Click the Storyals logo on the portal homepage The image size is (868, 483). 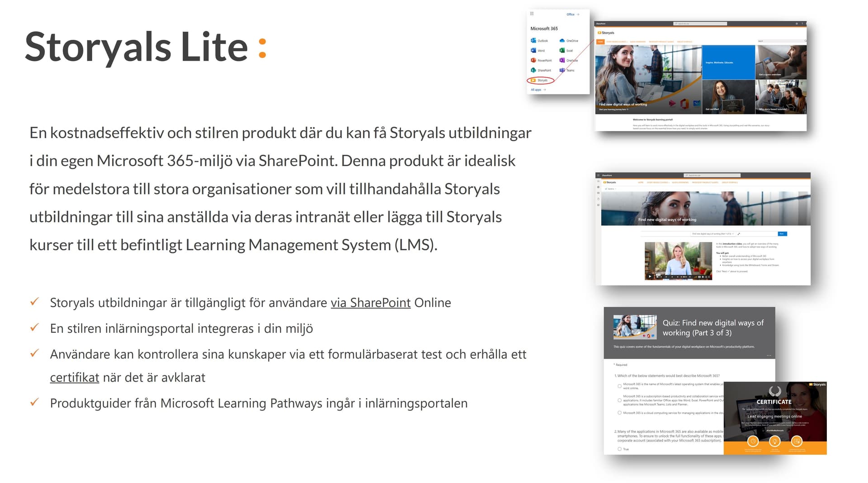pos(606,33)
